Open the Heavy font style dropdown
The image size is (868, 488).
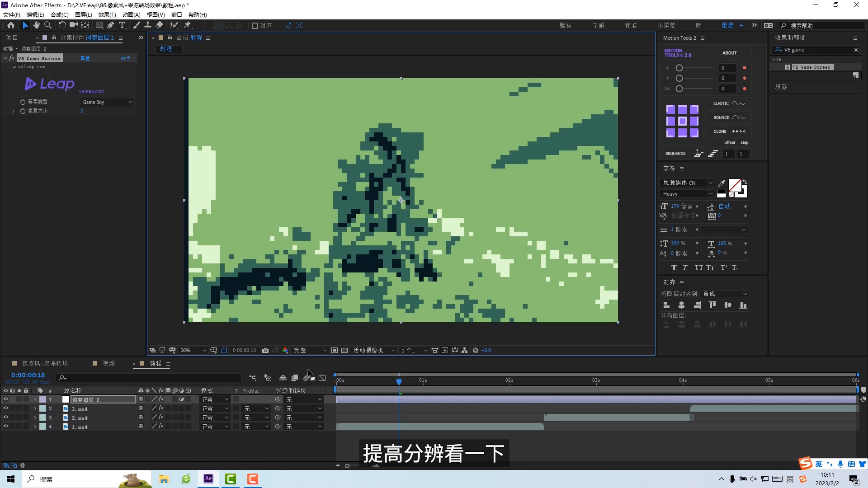pos(687,194)
